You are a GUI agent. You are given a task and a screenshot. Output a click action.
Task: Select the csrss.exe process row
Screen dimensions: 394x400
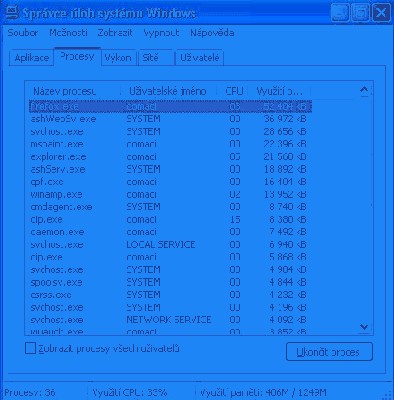pos(170,295)
